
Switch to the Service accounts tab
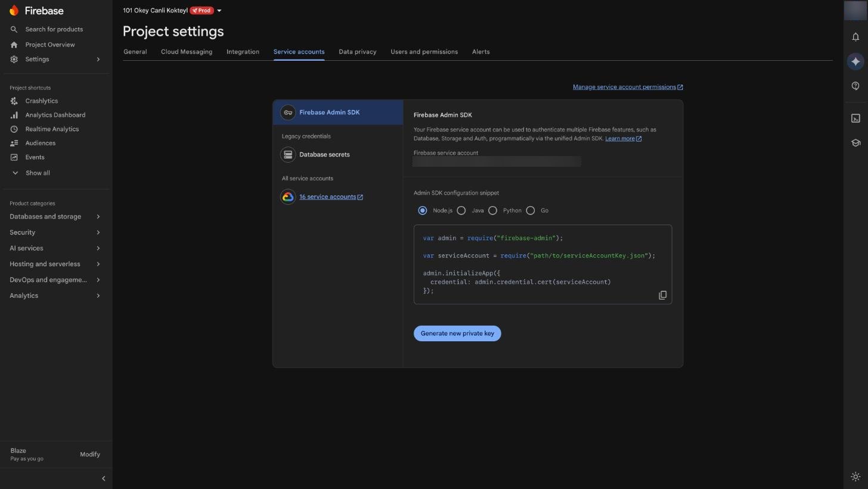299,52
